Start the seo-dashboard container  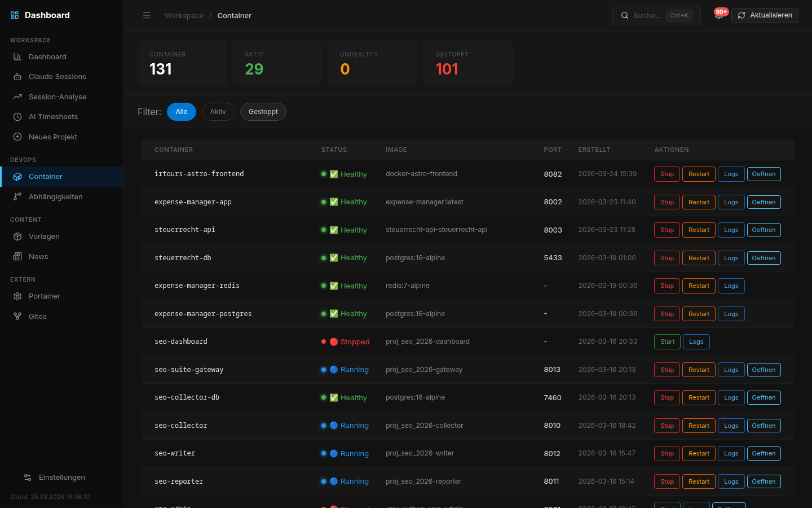(x=667, y=341)
